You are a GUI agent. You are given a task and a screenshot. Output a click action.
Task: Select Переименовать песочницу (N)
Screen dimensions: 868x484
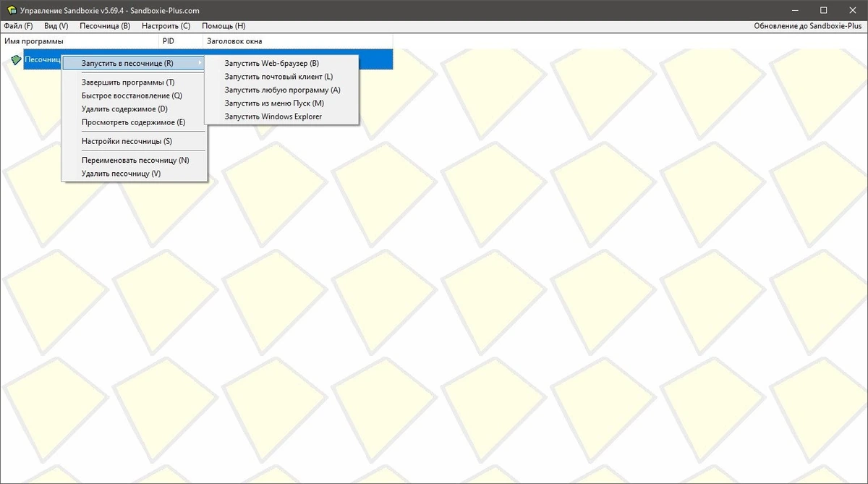pos(135,160)
